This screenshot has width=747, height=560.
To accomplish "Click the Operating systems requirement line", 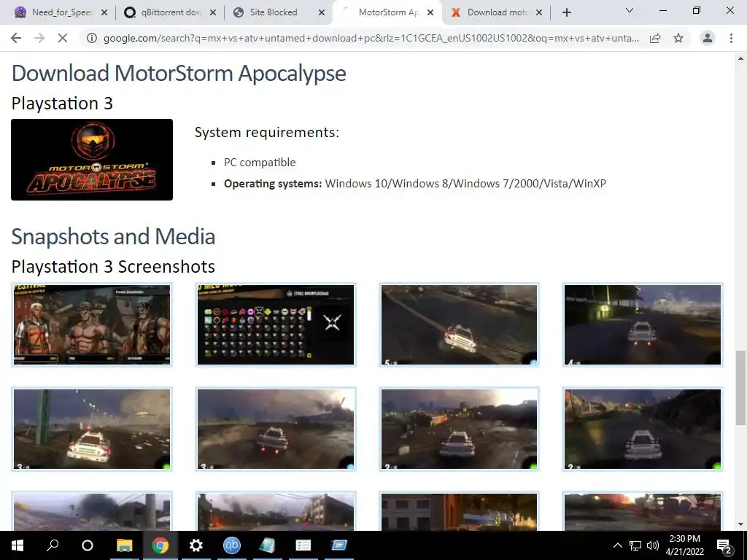I will coord(415,183).
